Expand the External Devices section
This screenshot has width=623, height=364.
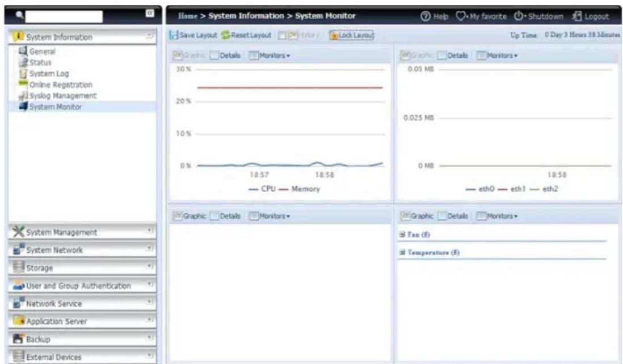[x=149, y=355]
